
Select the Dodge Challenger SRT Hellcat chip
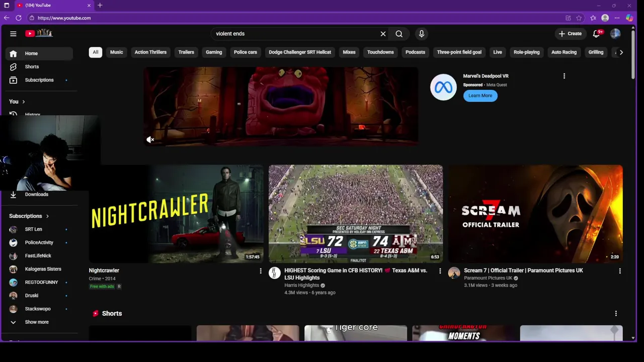point(300,52)
